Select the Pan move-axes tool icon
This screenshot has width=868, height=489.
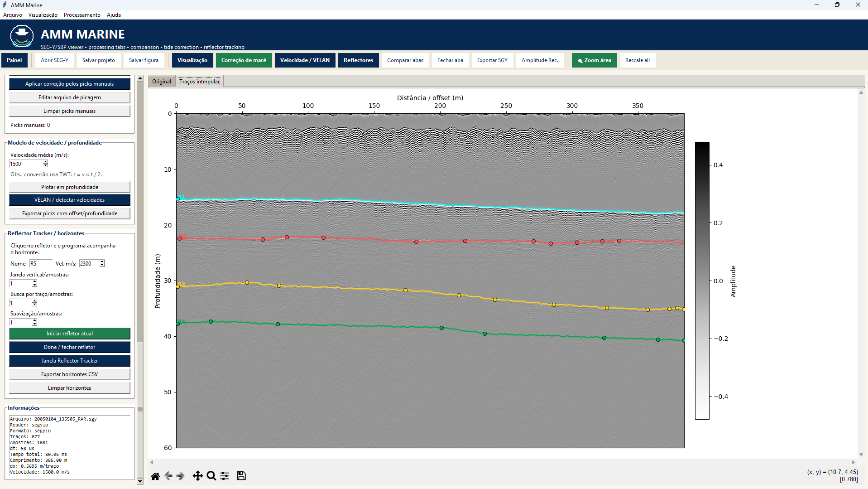(198, 476)
